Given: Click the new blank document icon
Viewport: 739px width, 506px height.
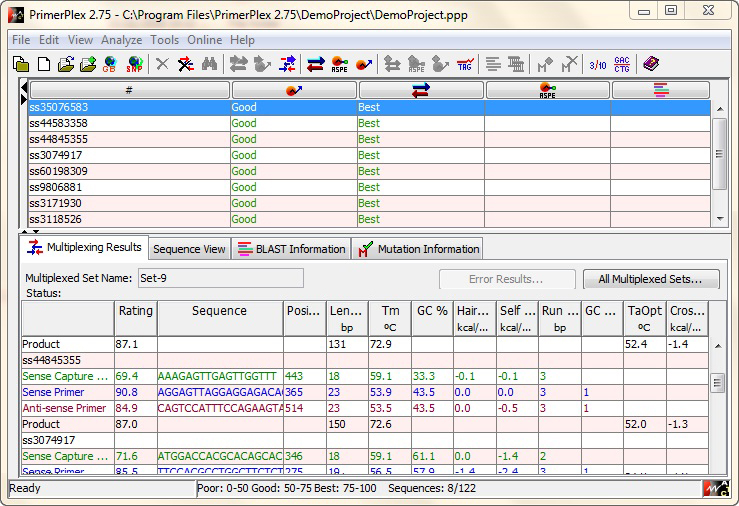Looking at the screenshot, I should pyautogui.click(x=44, y=64).
